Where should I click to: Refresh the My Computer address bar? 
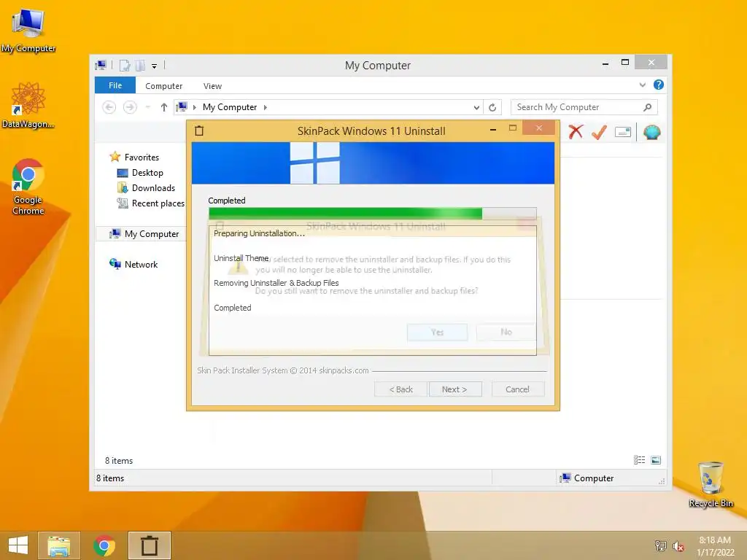coord(492,108)
